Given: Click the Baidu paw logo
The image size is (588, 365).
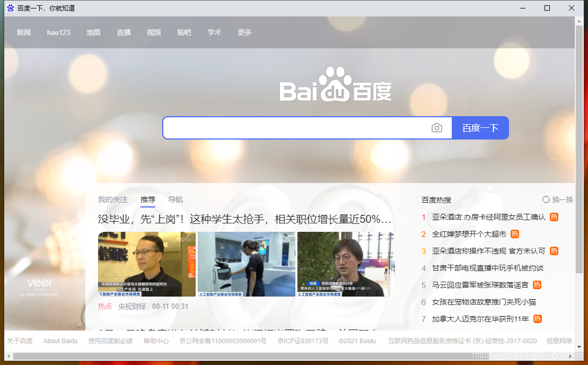Looking at the screenshot, I should [335, 84].
